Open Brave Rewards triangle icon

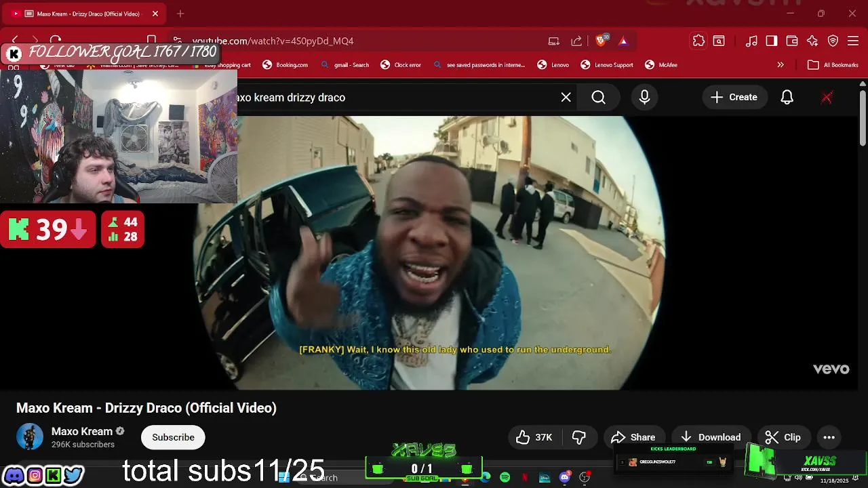point(623,41)
